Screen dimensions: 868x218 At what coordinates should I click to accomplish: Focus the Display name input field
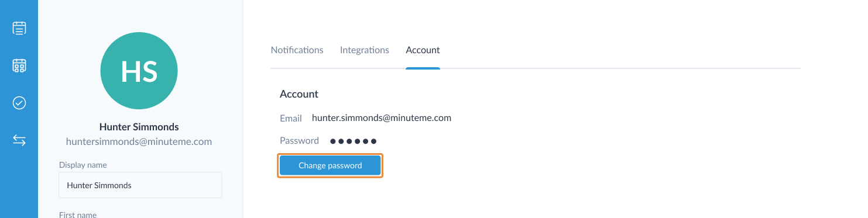[140, 185]
